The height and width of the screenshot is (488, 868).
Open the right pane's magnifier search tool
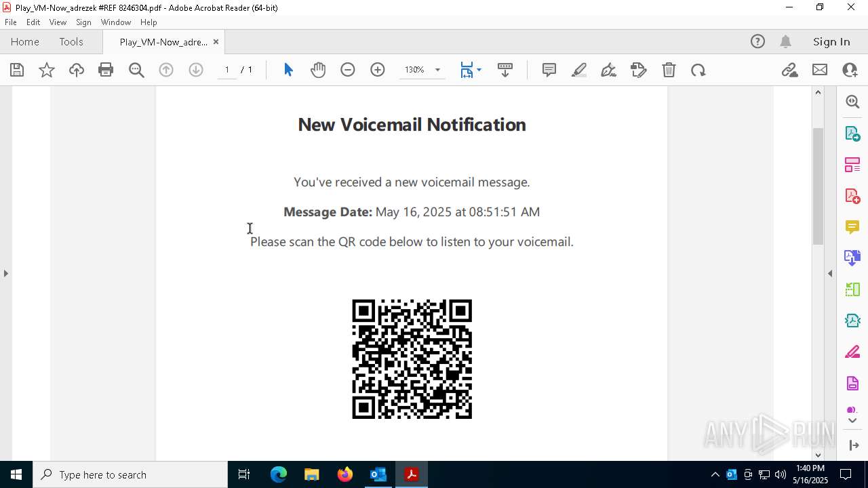pyautogui.click(x=852, y=102)
